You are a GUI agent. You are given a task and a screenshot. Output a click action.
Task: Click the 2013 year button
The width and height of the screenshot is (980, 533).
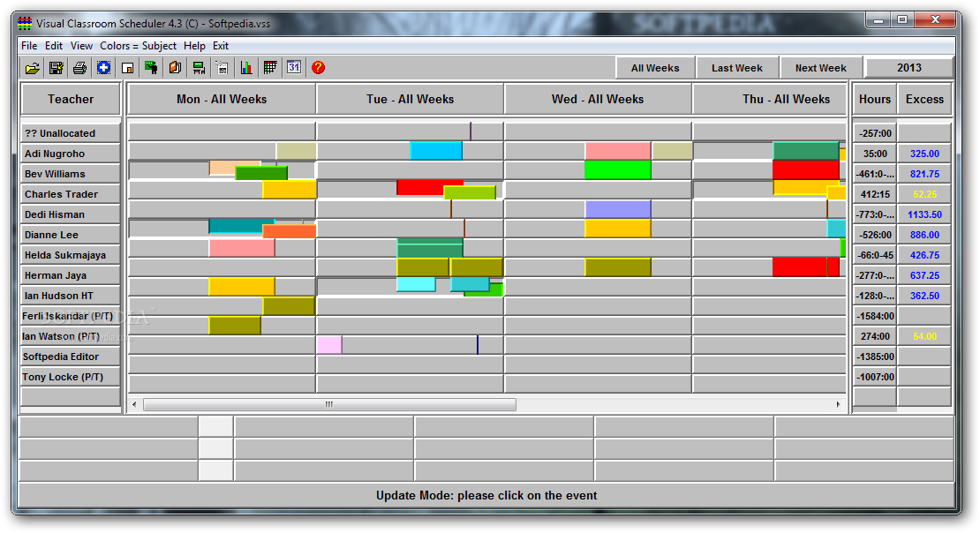click(909, 67)
